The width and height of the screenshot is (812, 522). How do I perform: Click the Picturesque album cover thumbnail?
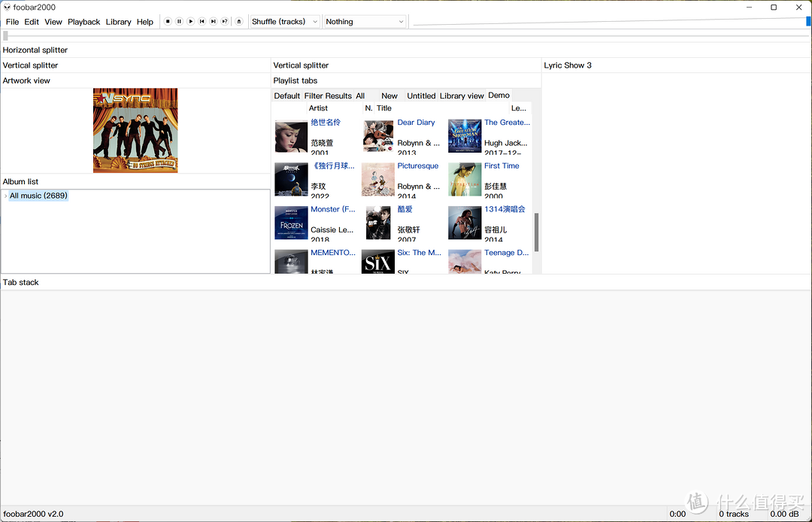[378, 180]
